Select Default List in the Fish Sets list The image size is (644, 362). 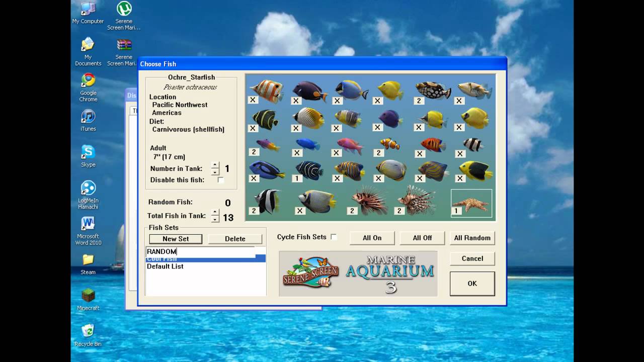coord(165,266)
